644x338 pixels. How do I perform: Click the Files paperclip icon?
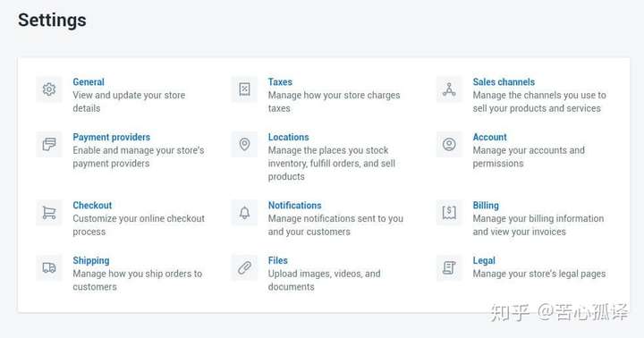point(244,267)
